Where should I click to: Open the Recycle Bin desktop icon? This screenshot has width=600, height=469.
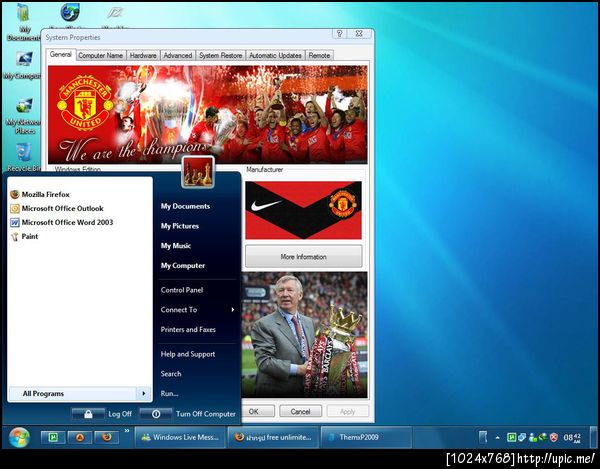tap(23, 157)
